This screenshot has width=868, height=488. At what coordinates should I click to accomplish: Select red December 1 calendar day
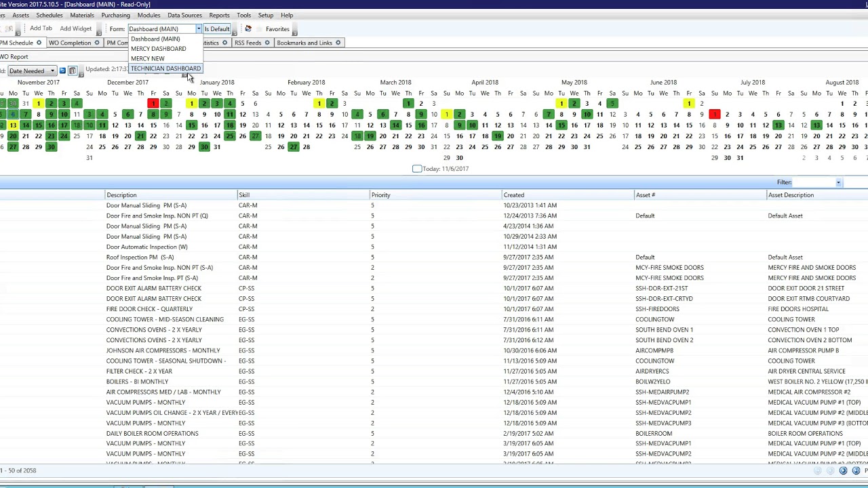tap(153, 104)
